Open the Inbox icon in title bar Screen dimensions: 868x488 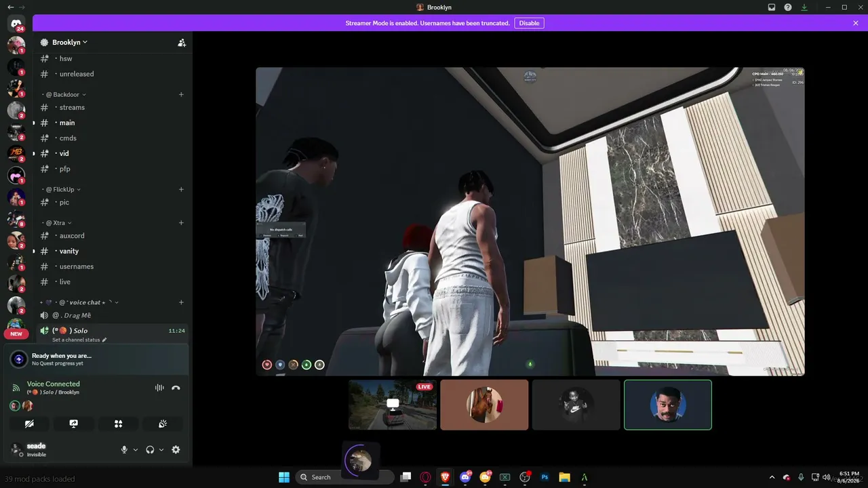click(772, 7)
